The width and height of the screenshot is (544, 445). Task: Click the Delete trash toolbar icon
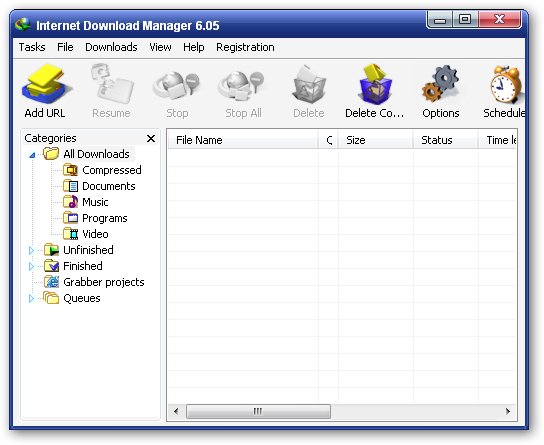[x=309, y=84]
